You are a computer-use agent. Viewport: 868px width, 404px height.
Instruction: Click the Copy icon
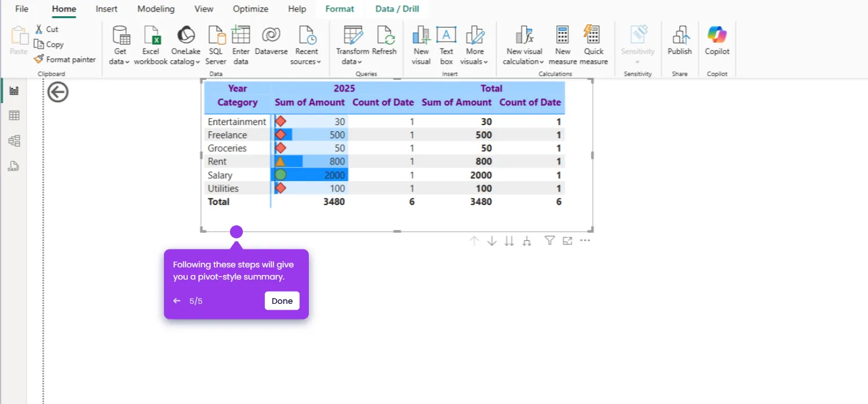tap(39, 44)
